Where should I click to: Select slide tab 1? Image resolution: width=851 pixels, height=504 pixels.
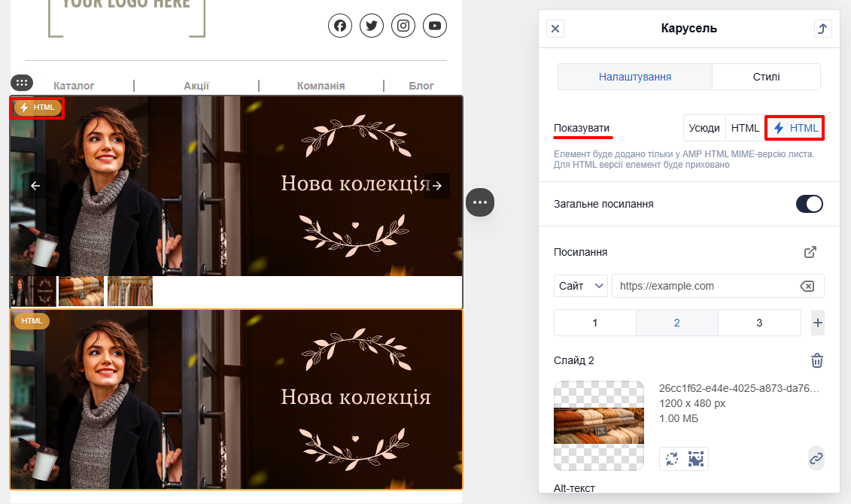click(595, 323)
